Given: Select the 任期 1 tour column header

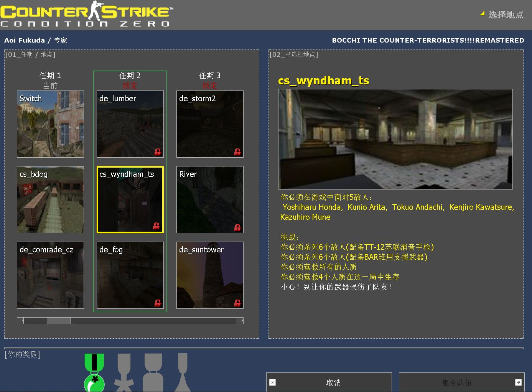Looking at the screenshot, I should pos(50,76).
